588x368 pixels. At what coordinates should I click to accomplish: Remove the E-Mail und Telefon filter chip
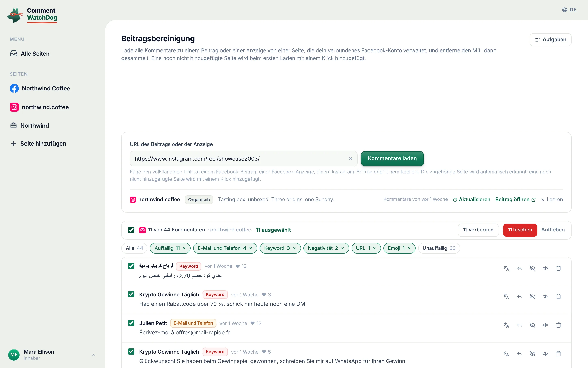251,248
